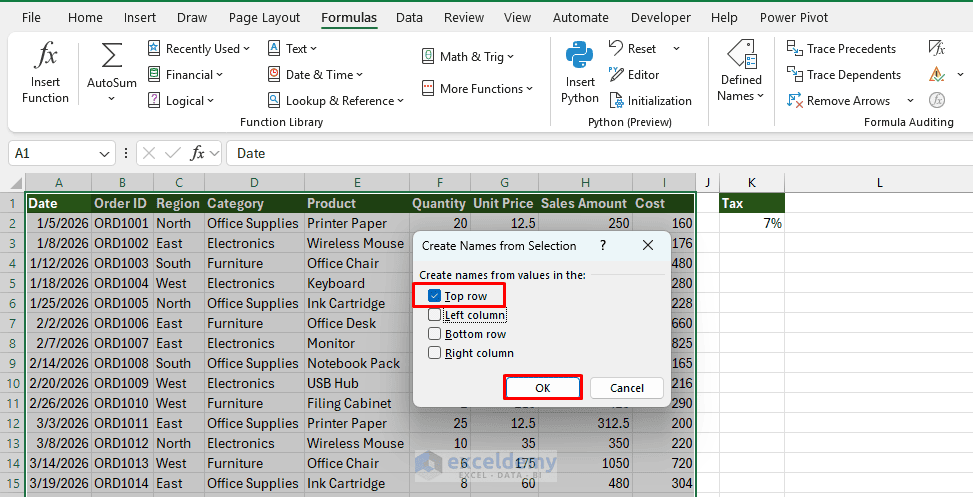973x497 pixels.
Task: Open the File tab
Action: click(31, 17)
